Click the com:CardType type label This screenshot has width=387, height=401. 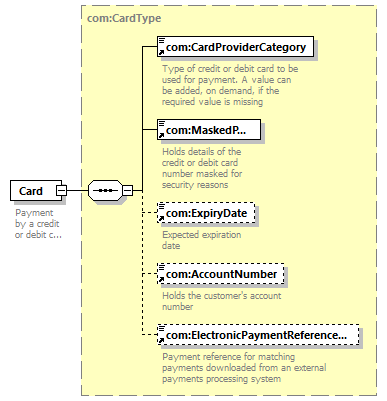[124, 18]
